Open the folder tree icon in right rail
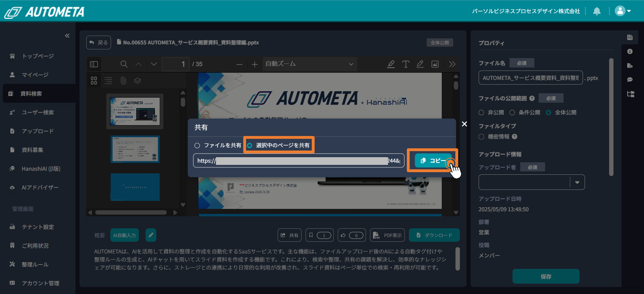644x294 pixels. 630,94
